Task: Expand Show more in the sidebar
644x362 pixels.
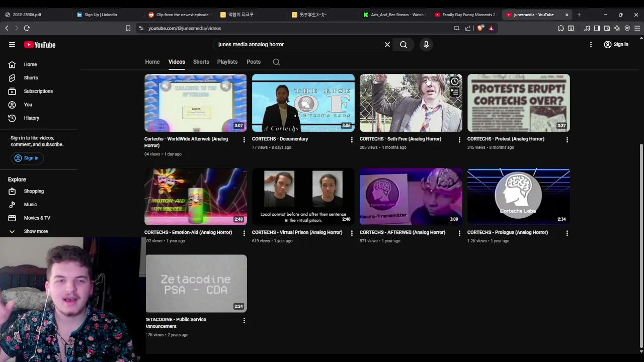Action: [x=29, y=231]
